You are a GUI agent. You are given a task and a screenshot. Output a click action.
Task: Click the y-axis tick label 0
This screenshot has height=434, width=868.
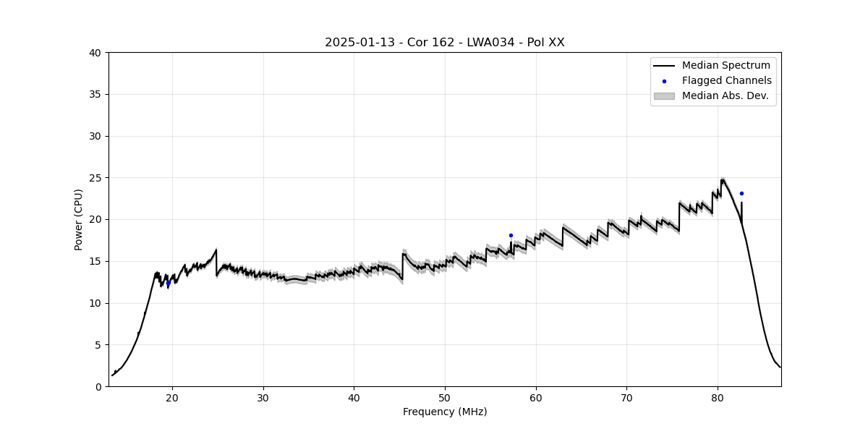coord(99,386)
